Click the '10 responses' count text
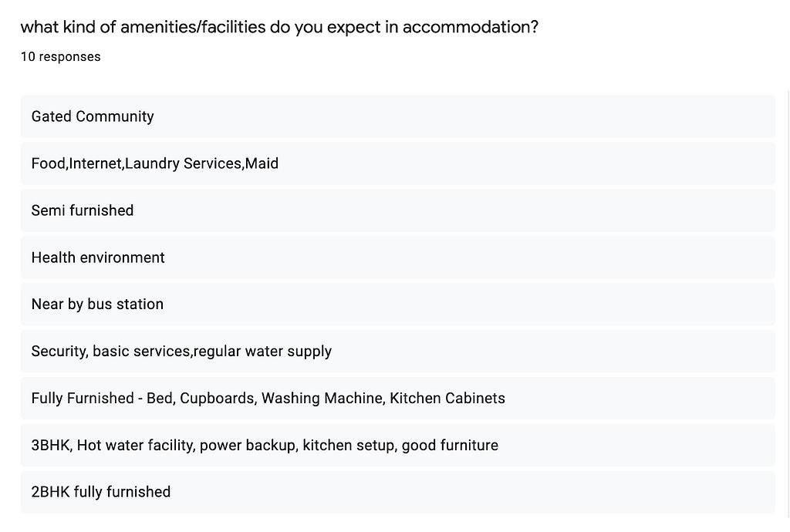 (60, 56)
